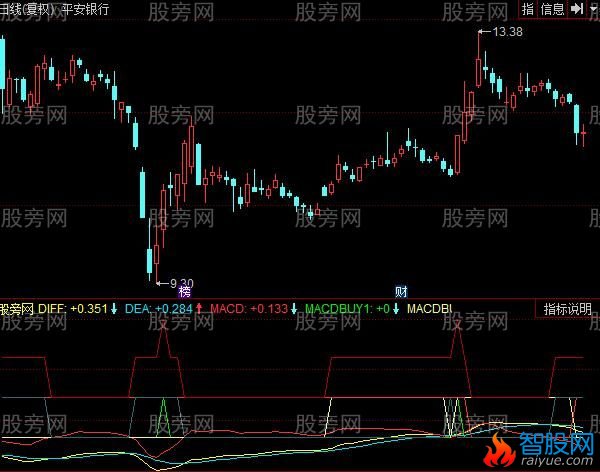The image size is (600, 472).
Task: Click the truncated MACDBI label
Action: pos(429,309)
